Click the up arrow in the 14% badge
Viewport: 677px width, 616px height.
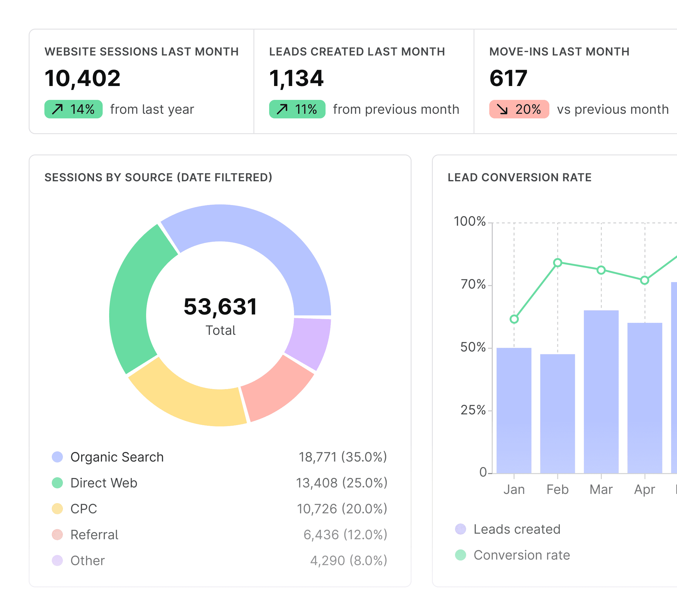coord(57,109)
